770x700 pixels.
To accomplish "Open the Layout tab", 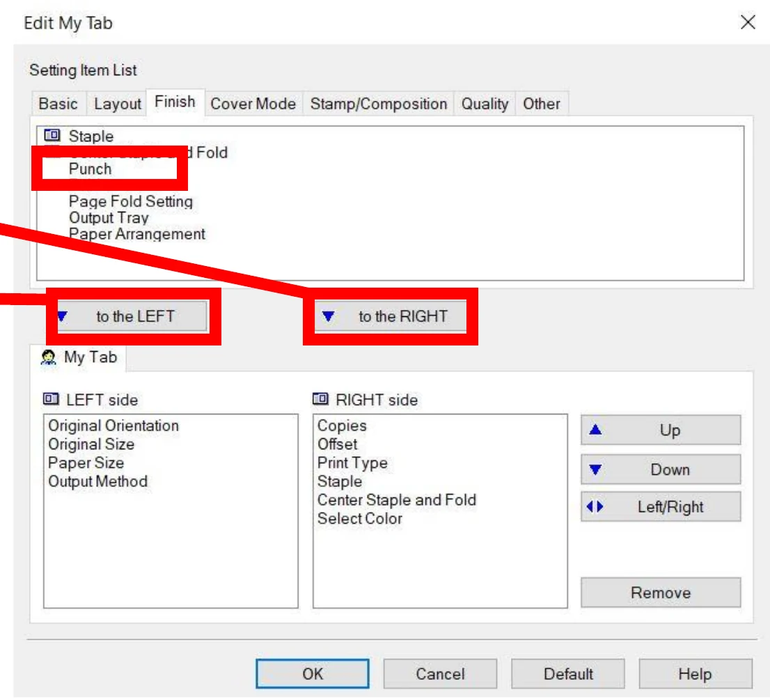I will (x=118, y=104).
